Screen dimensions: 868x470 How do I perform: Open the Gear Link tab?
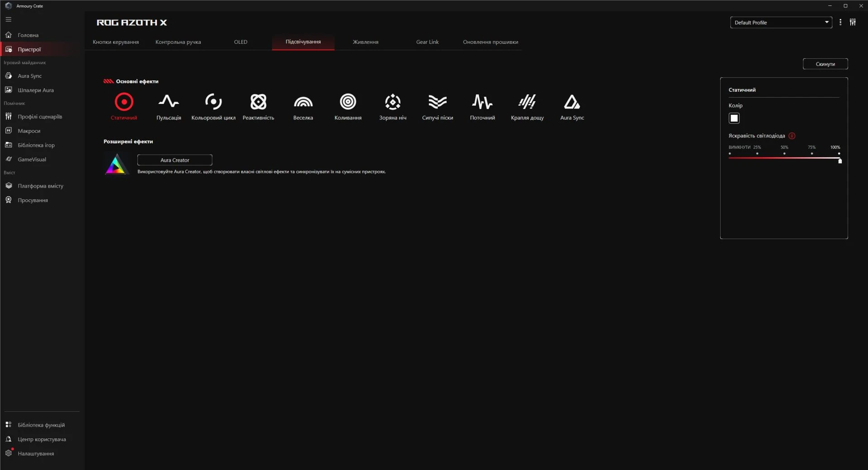(427, 42)
